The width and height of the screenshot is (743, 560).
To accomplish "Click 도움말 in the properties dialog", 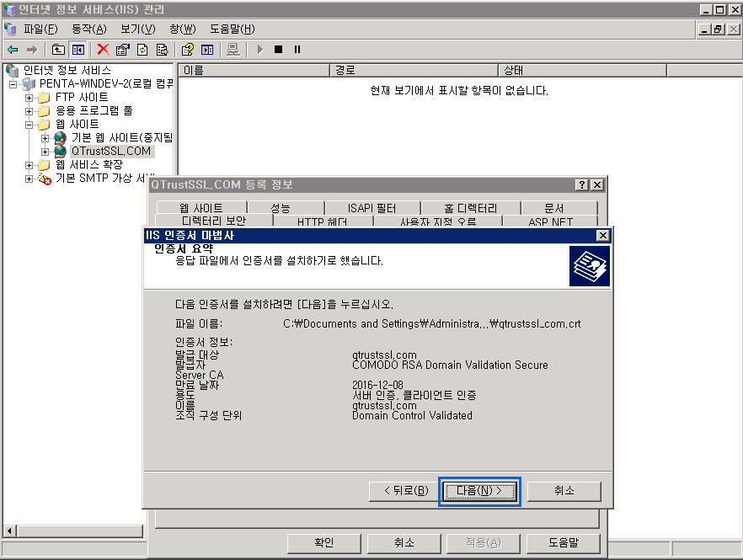I will [x=564, y=543].
